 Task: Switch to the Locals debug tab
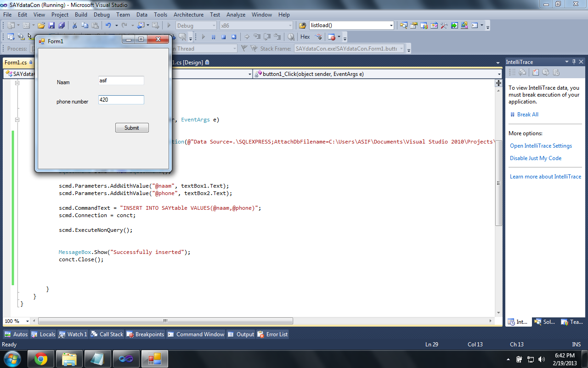(43, 334)
